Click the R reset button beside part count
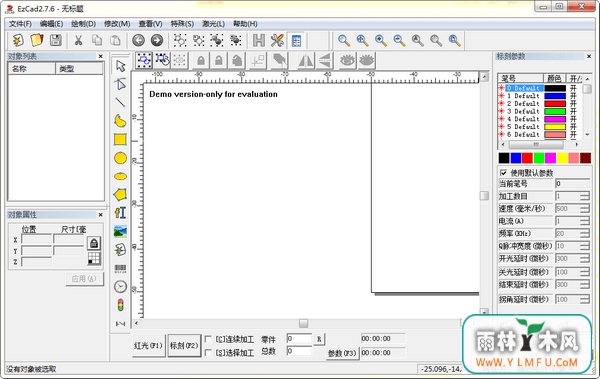The image size is (600, 379). (319, 339)
